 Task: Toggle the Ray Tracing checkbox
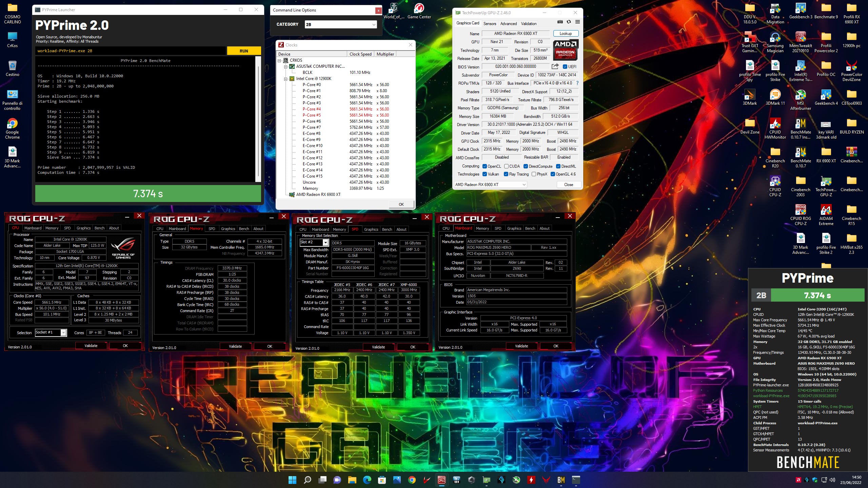[x=506, y=174]
